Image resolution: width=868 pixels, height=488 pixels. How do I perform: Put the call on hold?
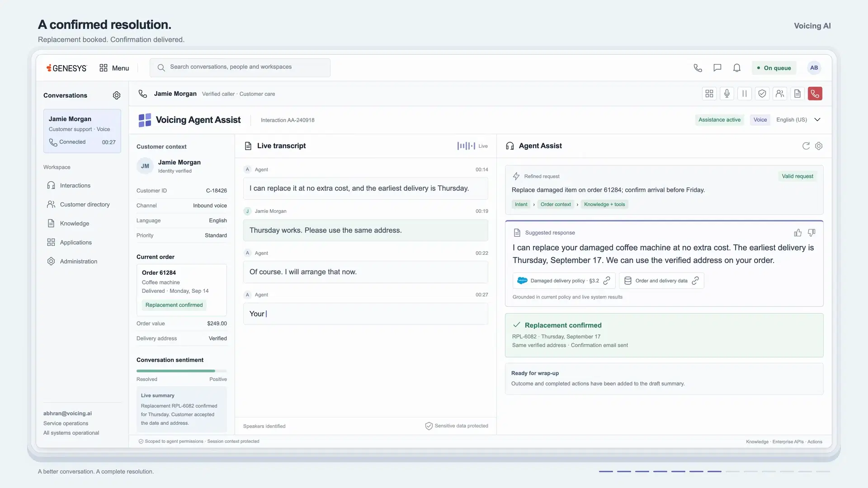[744, 94]
